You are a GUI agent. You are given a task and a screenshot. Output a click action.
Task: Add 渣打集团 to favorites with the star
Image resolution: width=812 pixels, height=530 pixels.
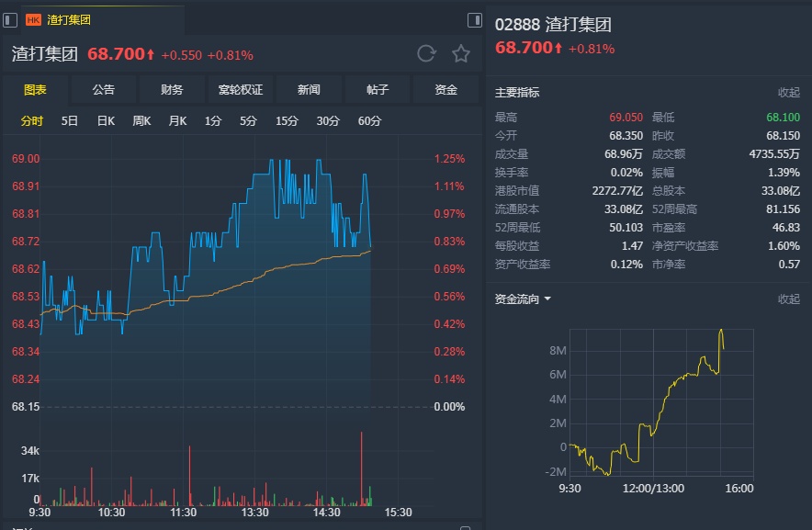(x=461, y=53)
